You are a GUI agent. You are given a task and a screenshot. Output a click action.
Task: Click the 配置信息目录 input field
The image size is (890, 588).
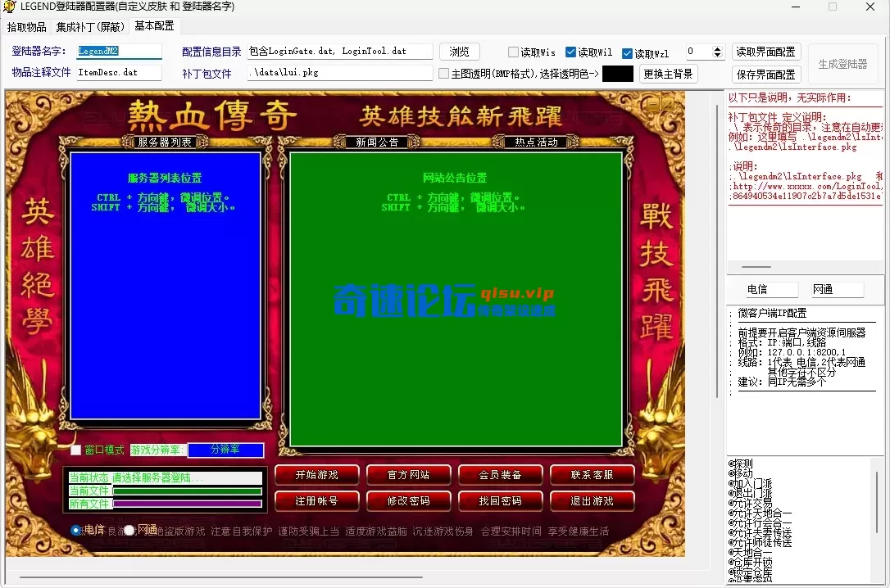pos(340,51)
